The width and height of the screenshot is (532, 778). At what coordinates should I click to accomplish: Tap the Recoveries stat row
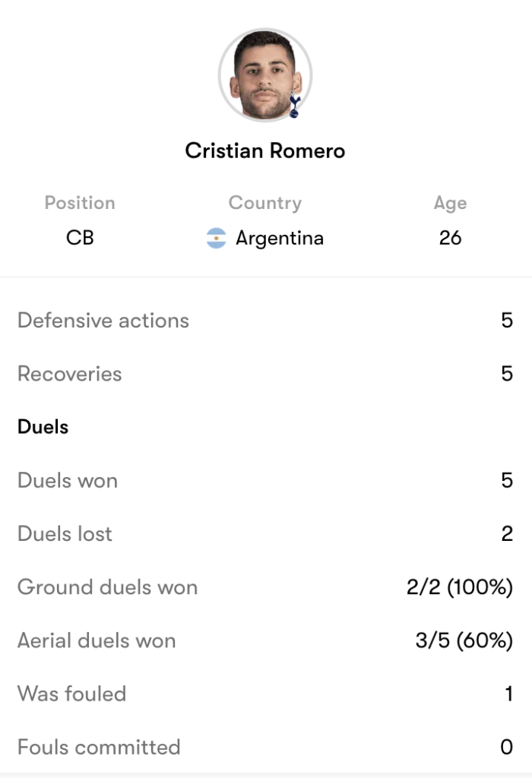coord(266,374)
